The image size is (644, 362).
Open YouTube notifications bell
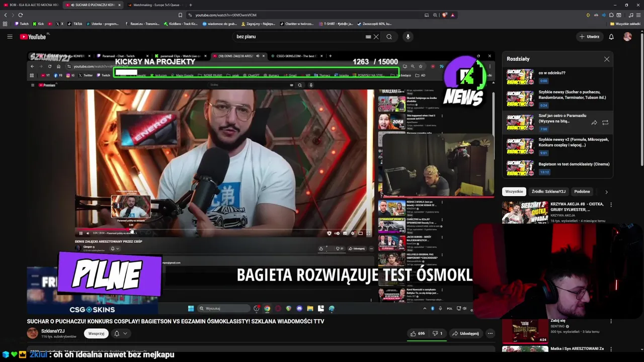pyautogui.click(x=611, y=37)
